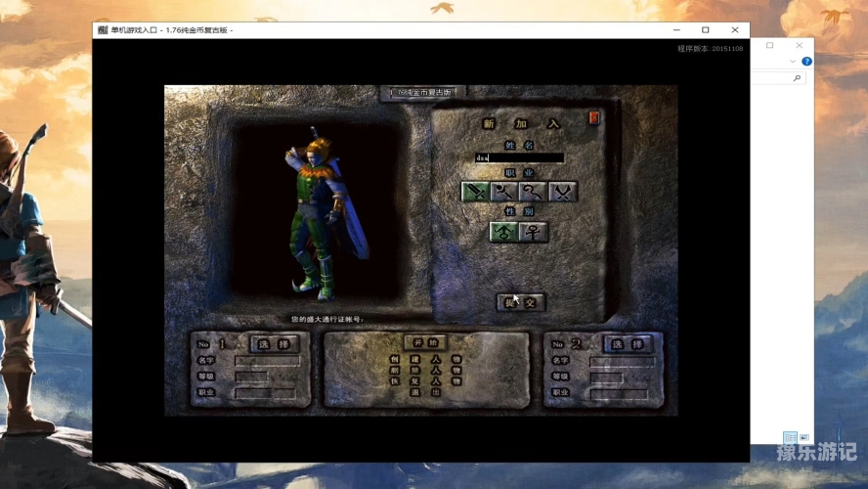Select the mage wand class icon
The width and height of the screenshot is (868, 489).
(x=504, y=192)
